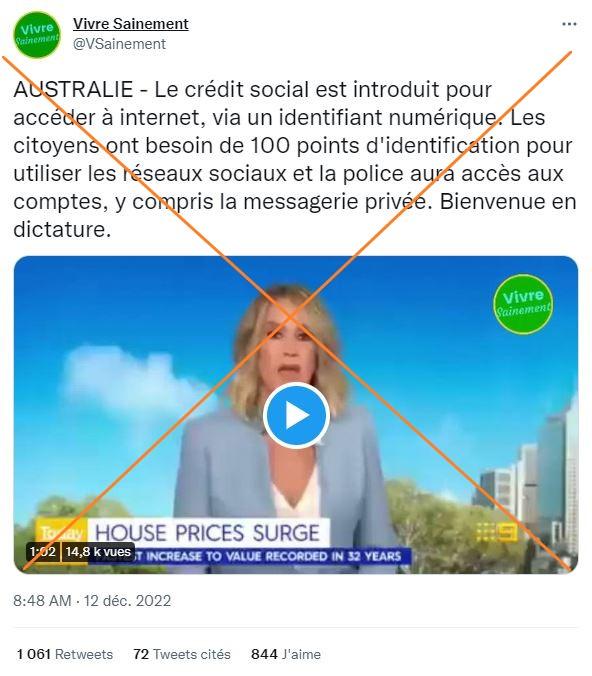Click the 8:48 AM · 12 déc. 2022 timestamp
The height and width of the screenshot is (676, 592).
[92, 601]
